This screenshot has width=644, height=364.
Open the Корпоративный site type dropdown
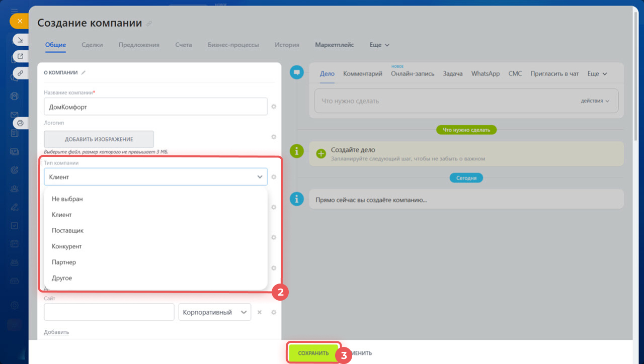pyautogui.click(x=214, y=312)
